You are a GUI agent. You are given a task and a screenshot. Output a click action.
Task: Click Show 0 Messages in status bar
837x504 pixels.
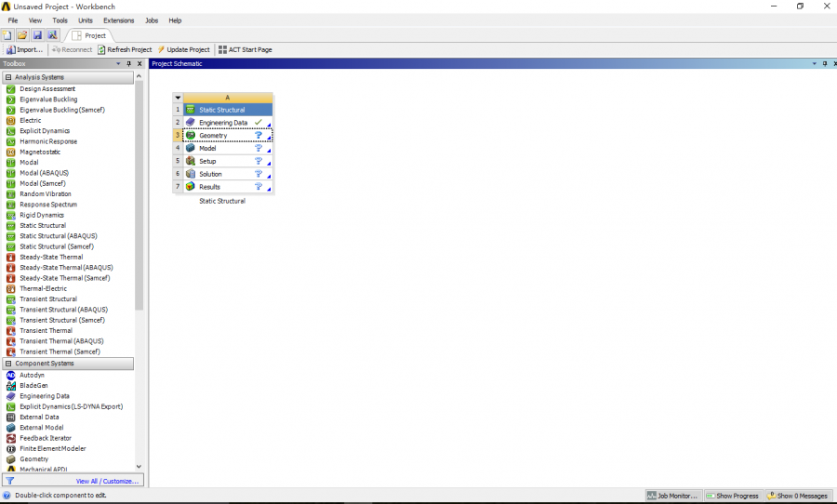798,496
